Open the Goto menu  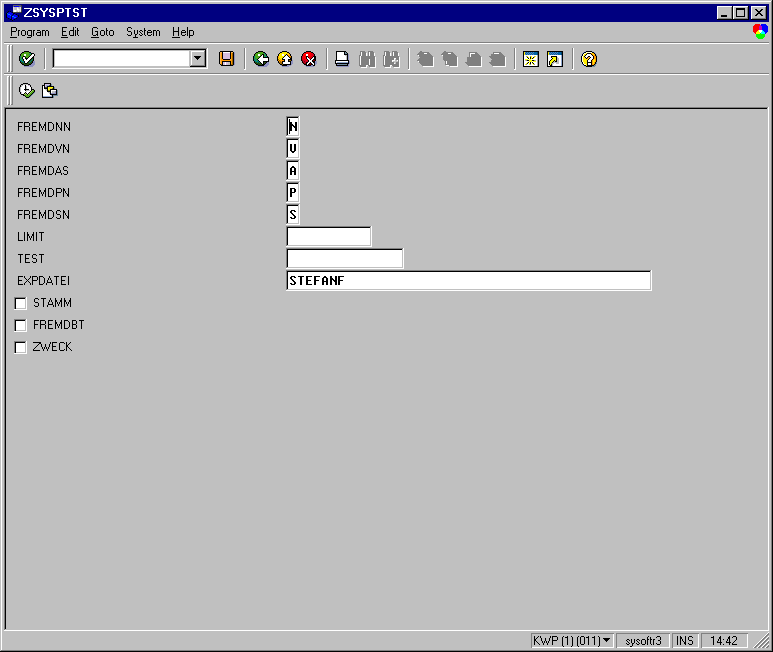(103, 32)
